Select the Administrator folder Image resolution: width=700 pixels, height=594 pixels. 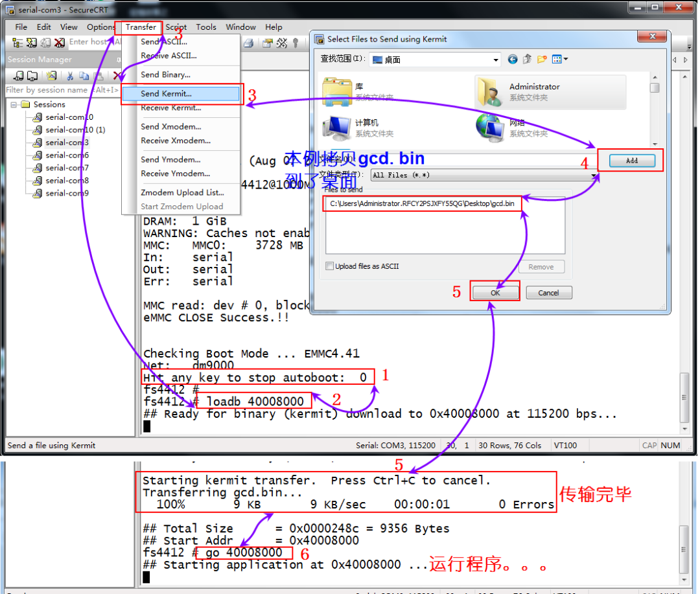pos(550,92)
